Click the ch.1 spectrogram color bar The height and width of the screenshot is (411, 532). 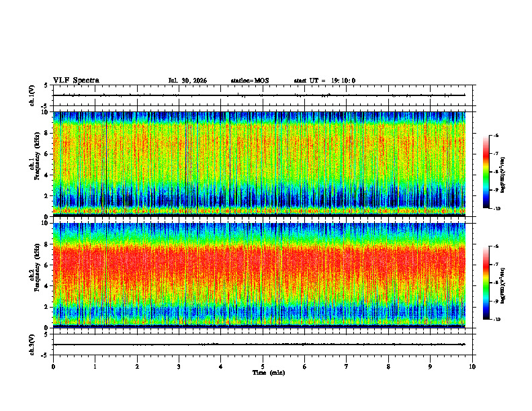486,172
